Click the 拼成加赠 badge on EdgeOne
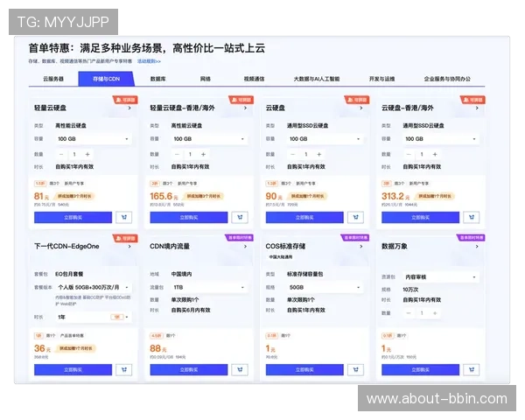 (x=75, y=348)
